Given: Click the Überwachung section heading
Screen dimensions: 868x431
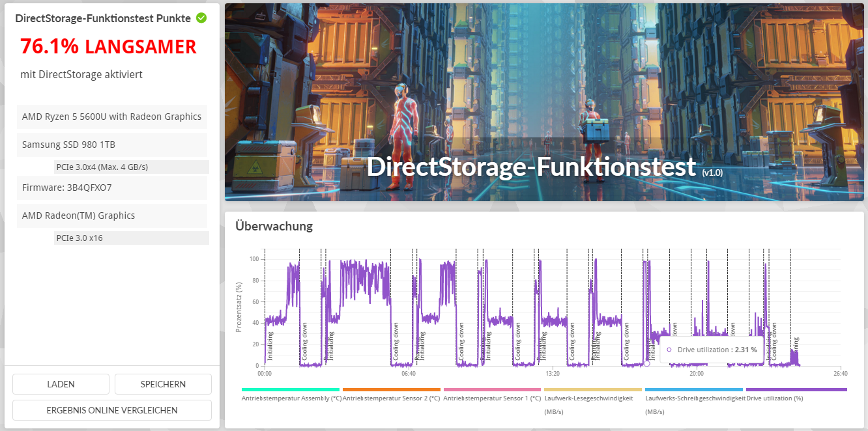Looking at the screenshot, I should (274, 227).
